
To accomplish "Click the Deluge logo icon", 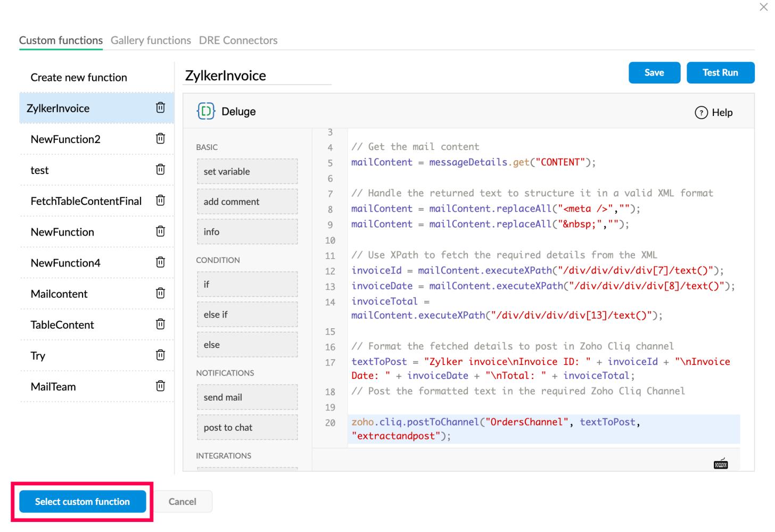I will pyautogui.click(x=206, y=111).
